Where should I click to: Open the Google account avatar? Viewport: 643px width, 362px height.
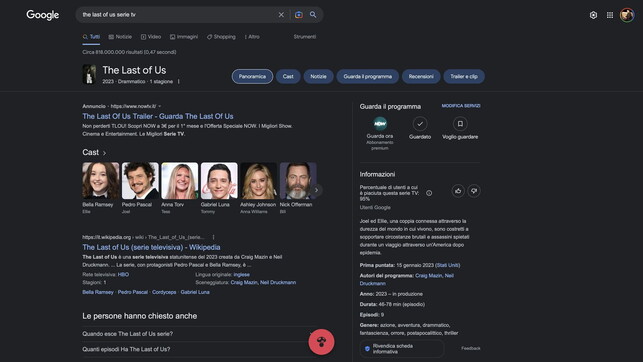(627, 15)
